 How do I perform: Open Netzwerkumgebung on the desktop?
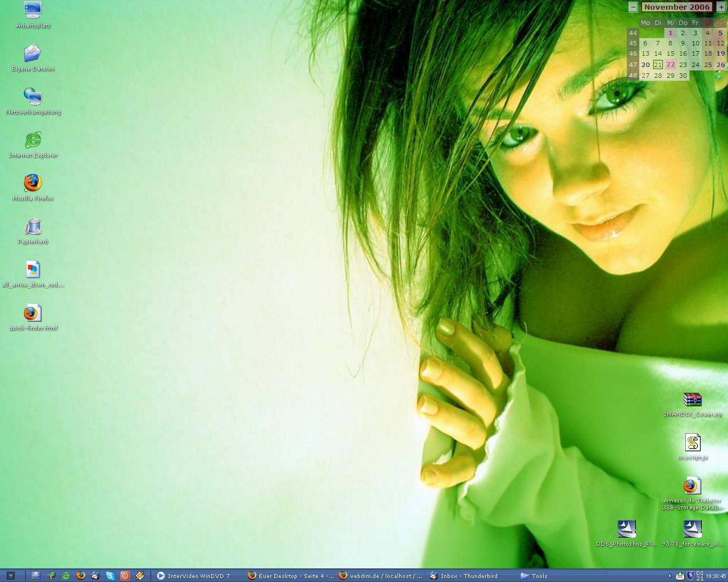(33, 97)
